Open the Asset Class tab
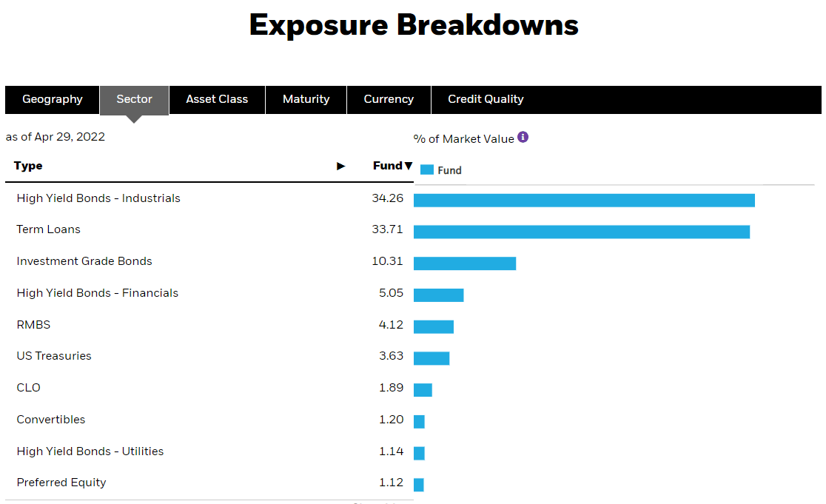826x504 pixels. 217,99
